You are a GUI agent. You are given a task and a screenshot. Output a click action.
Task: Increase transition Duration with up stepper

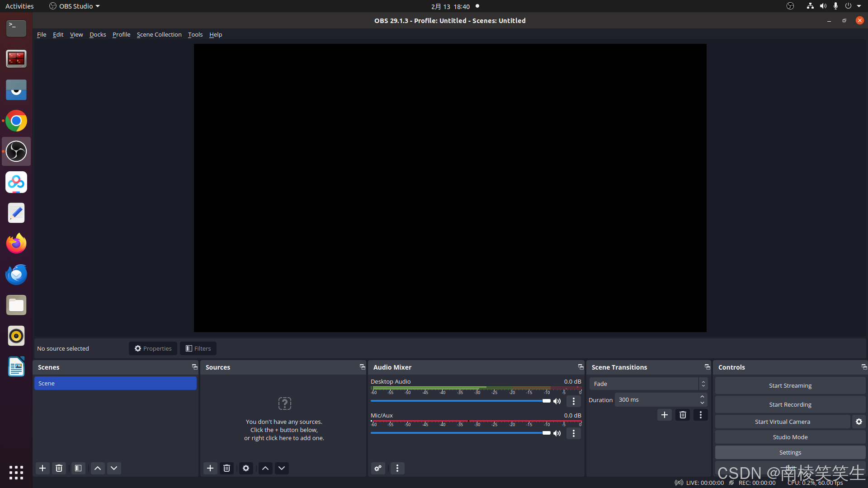click(702, 397)
